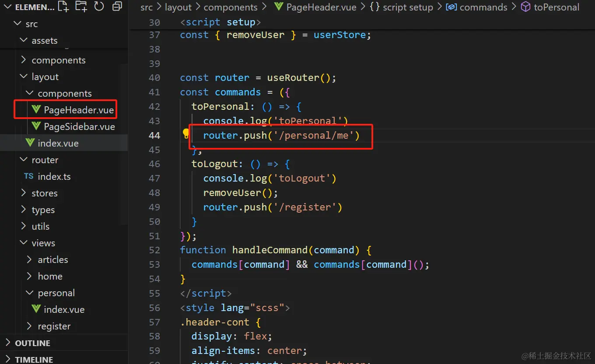Viewport: 595px width, 364px height.
Task: Click display: flex on line 58
Action: [x=231, y=336]
